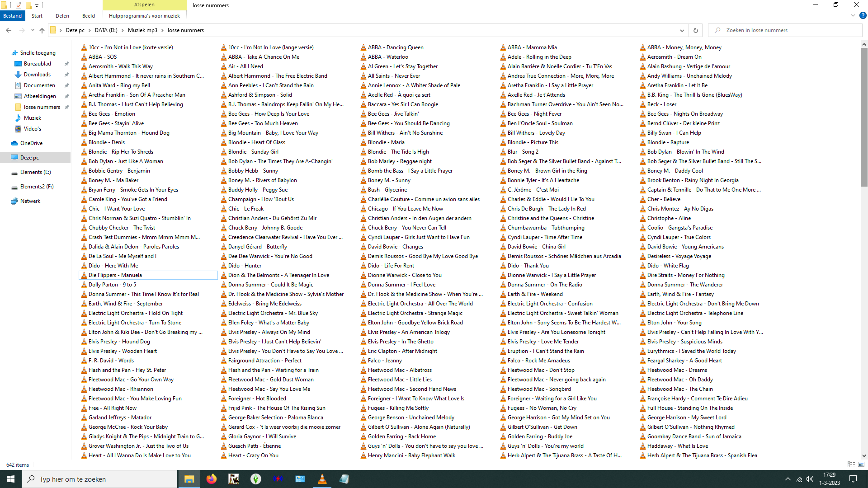This screenshot has height=488, width=868.
Task: Click the volume icon in system tray
Action: (x=809, y=479)
